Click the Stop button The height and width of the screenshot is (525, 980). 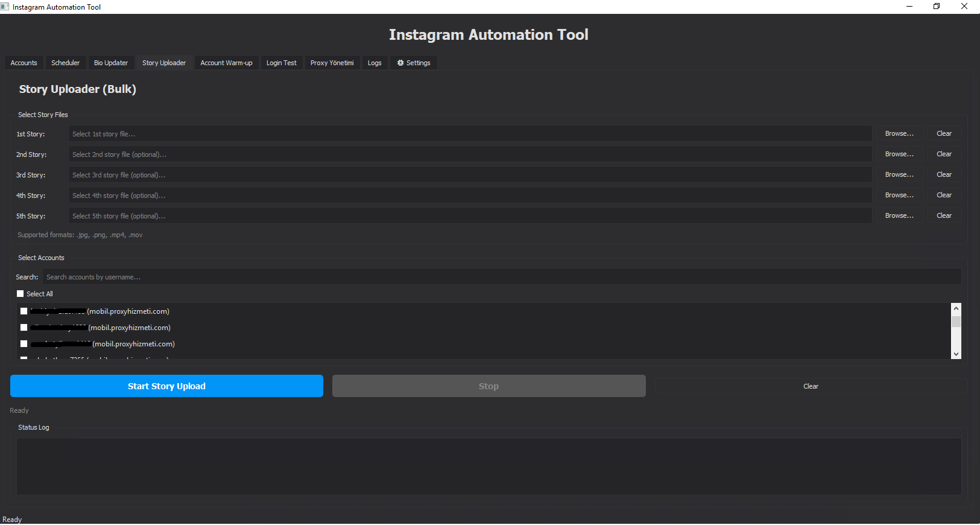pos(488,386)
